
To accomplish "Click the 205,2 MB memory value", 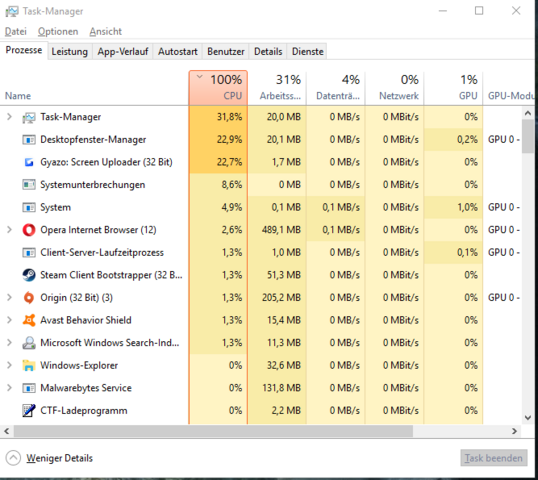I will [281, 297].
